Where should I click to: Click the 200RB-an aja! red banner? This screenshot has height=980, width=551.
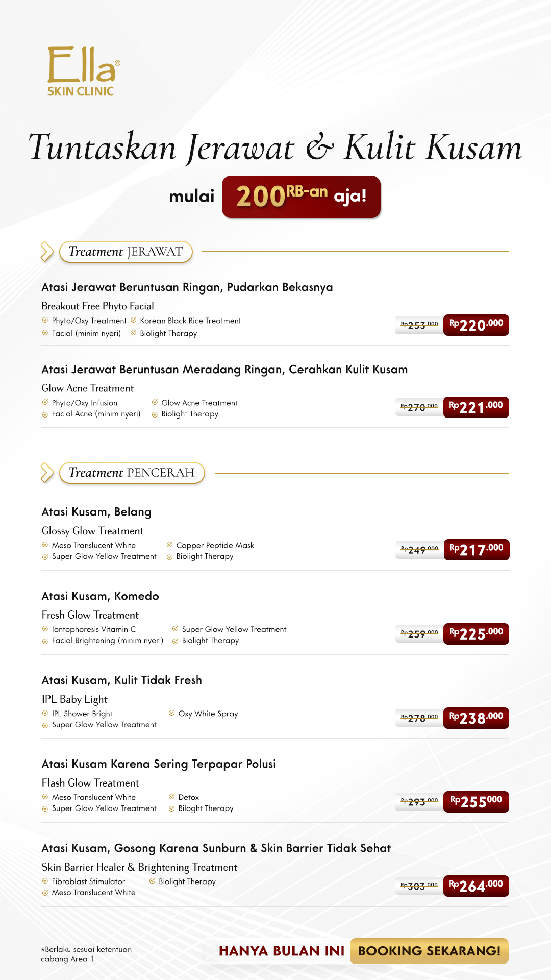pos(301,197)
